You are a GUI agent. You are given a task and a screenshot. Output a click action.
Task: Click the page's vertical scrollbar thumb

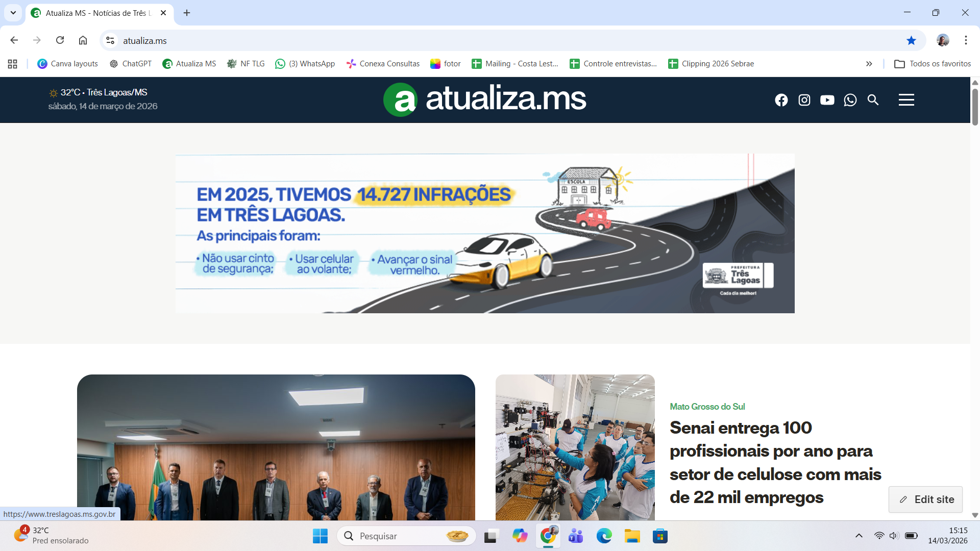pos(975,107)
